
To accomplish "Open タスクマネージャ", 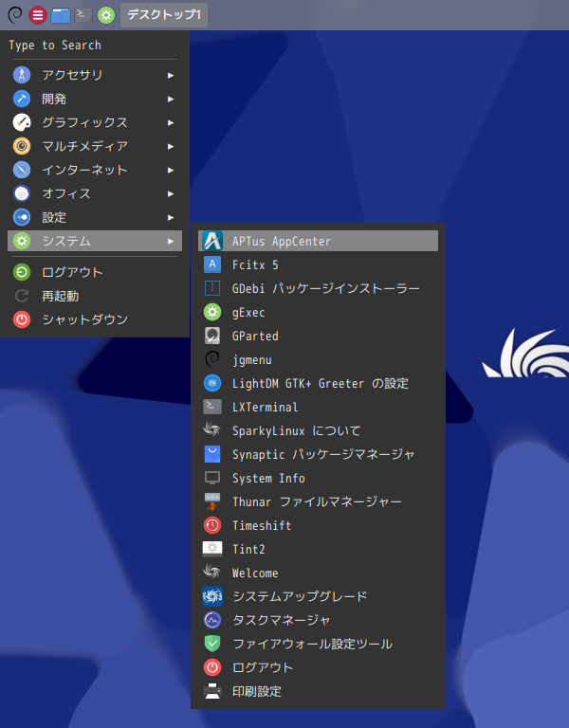I will (x=318, y=620).
